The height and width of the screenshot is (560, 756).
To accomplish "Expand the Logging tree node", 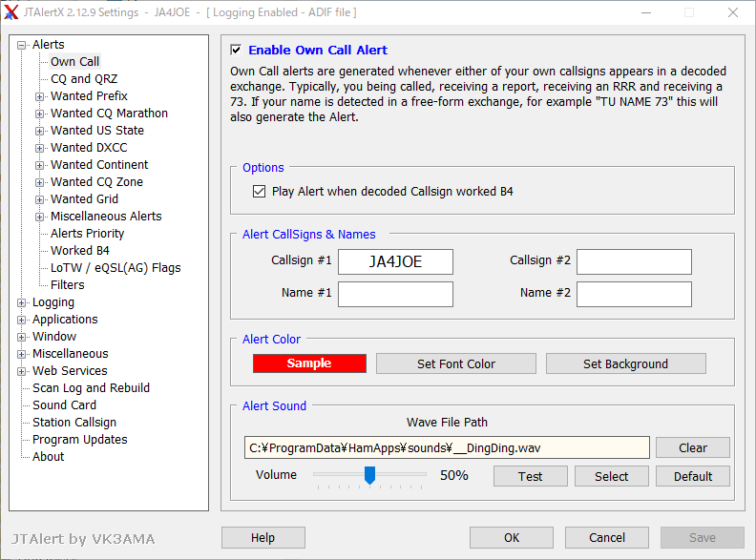I will pyautogui.click(x=21, y=302).
